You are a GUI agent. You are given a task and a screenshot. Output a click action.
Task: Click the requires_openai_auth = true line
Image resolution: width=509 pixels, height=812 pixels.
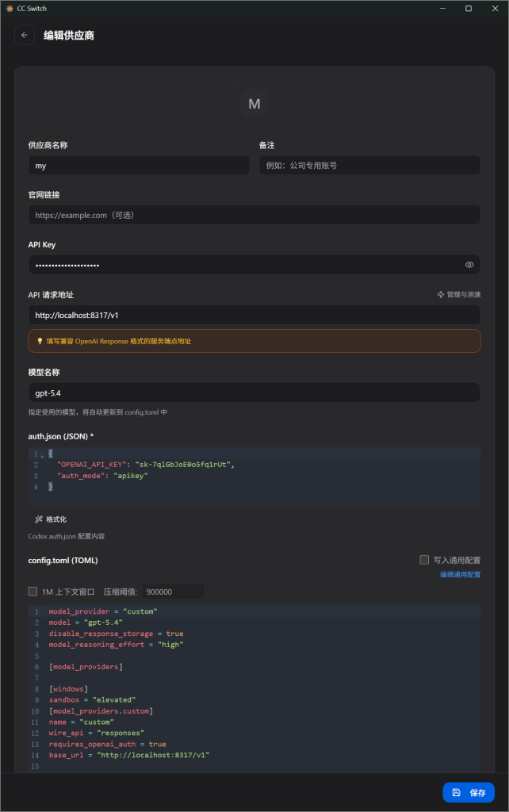107,744
